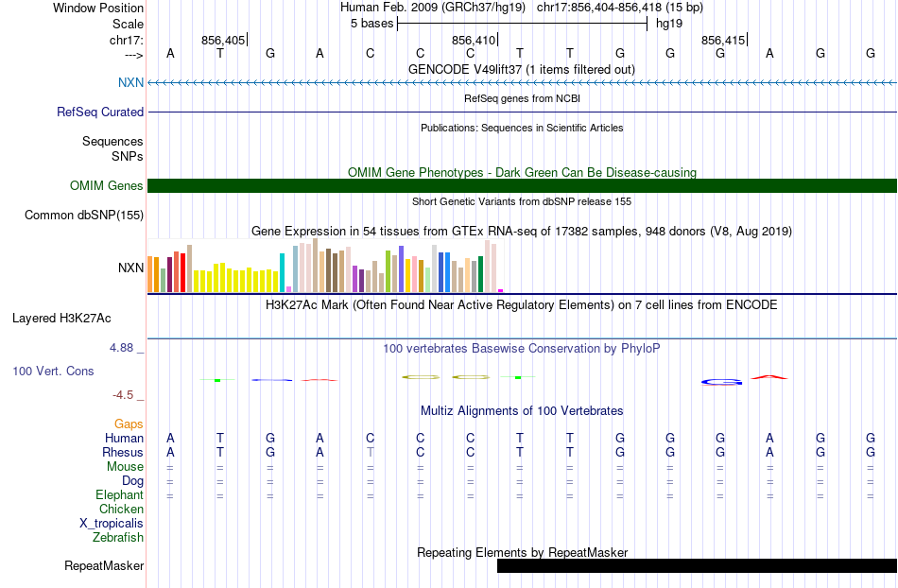Click the Human Feb. 2009 (GRCh37/hg19) header text
Screen dimensions: 898x588
[x=432, y=8]
